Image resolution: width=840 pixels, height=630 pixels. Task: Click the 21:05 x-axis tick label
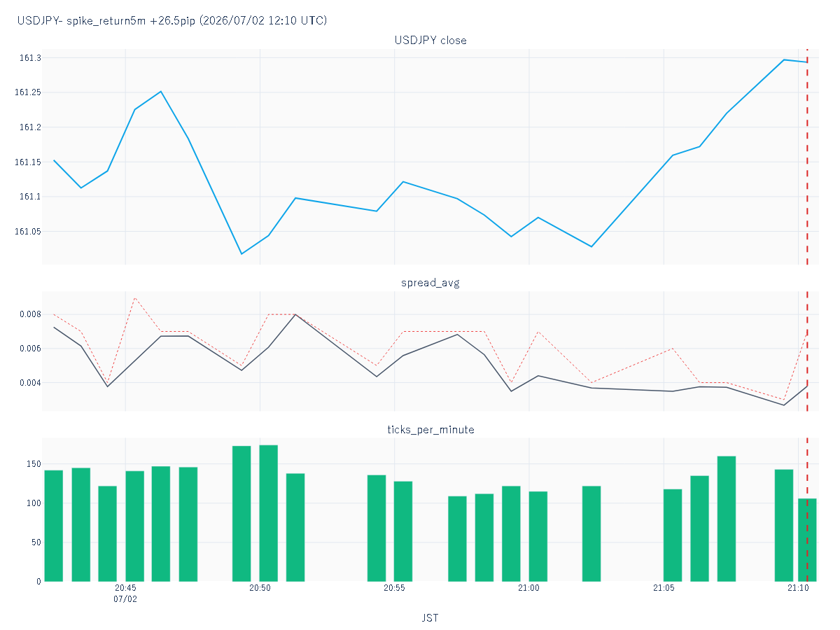click(x=664, y=589)
